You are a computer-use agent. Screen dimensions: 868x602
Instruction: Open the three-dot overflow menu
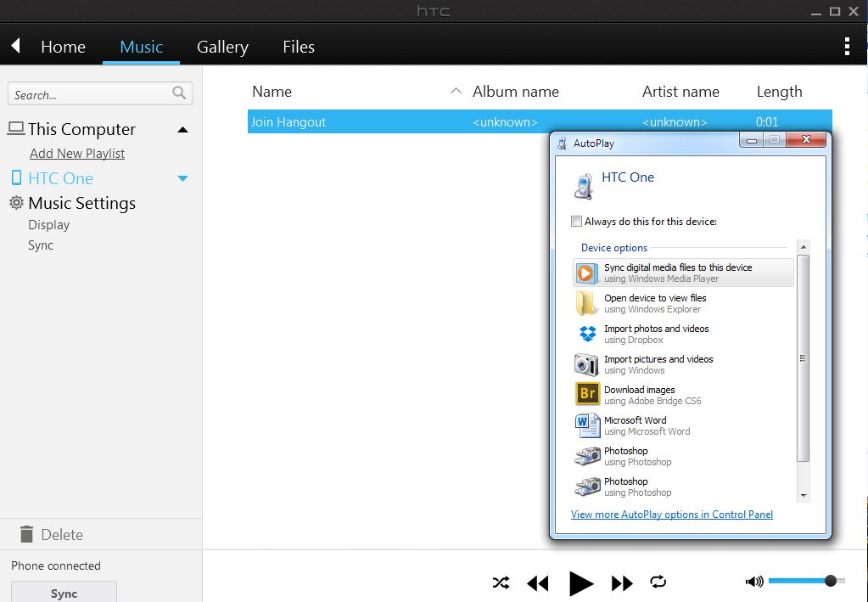click(847, 47)
